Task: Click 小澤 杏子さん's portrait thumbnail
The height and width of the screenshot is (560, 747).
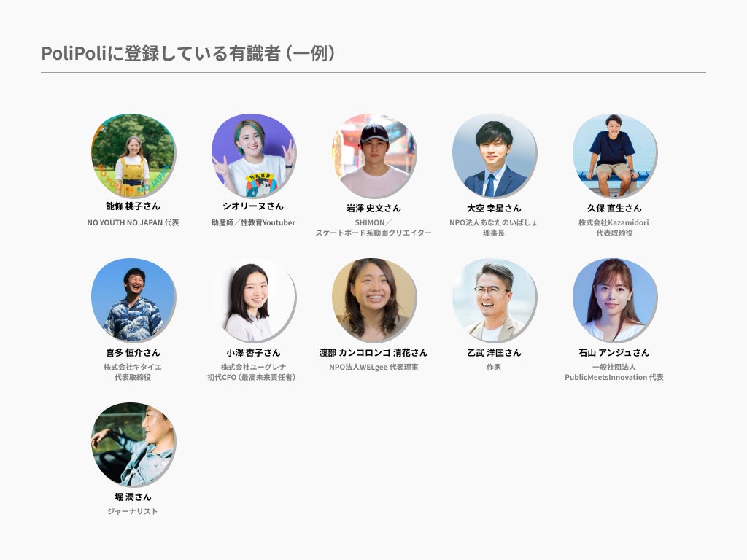Action: [x=253, y=300]
